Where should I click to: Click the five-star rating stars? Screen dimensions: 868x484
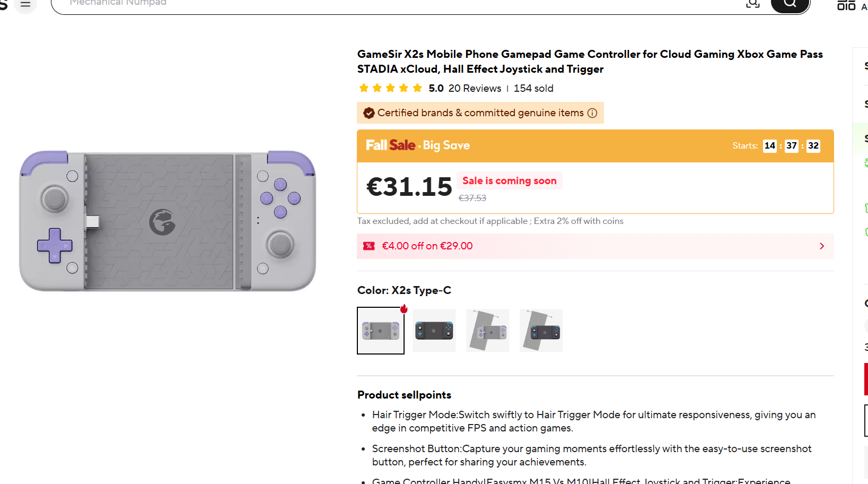tap(390, 88)
